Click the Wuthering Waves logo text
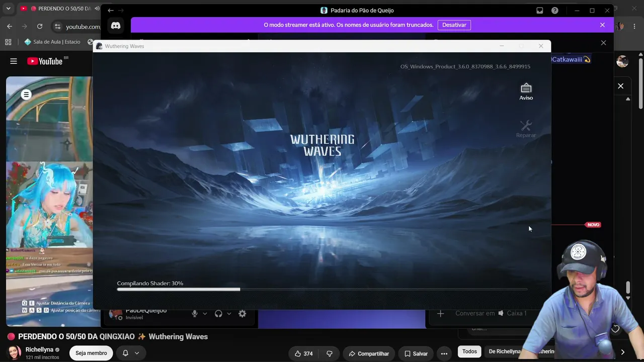 click(323, 145)
